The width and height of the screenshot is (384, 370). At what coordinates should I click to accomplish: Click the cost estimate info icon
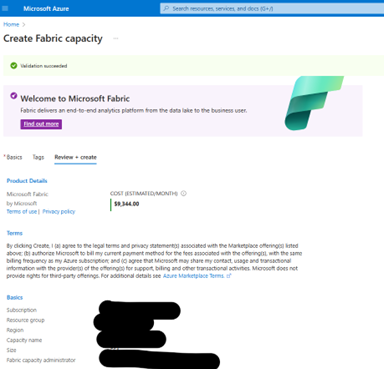[x=183, y=193]
